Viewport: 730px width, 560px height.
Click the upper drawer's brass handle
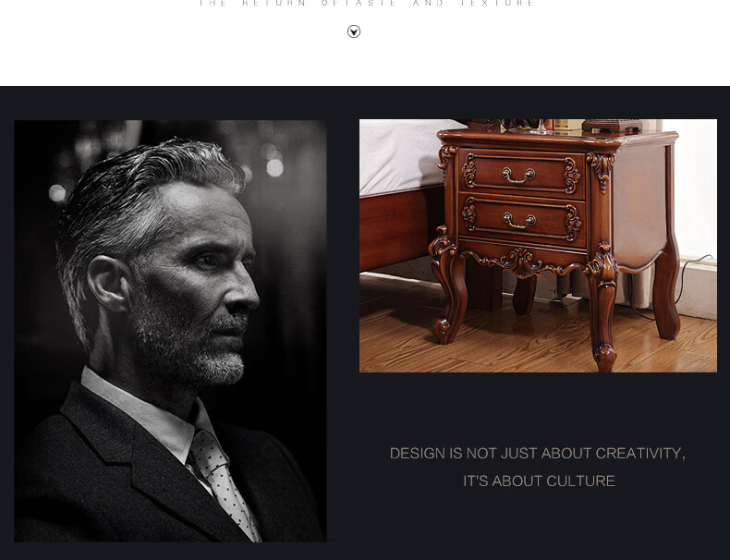pyautogui.click(x=518, y=176)
